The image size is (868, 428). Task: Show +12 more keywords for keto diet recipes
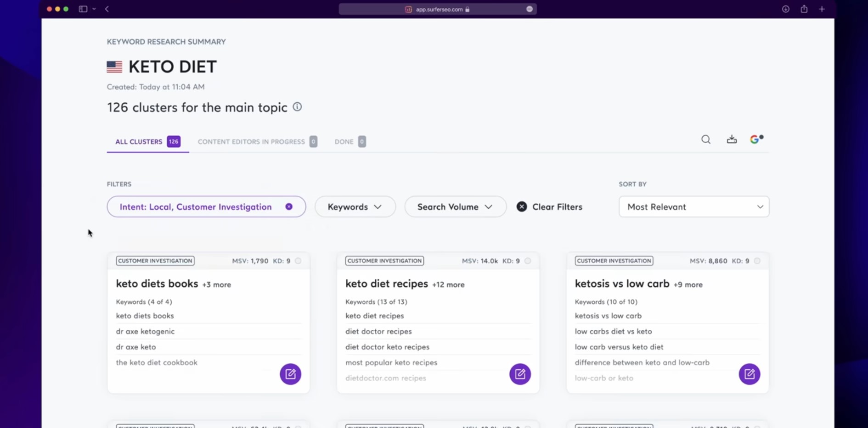[x=448, y=285]
